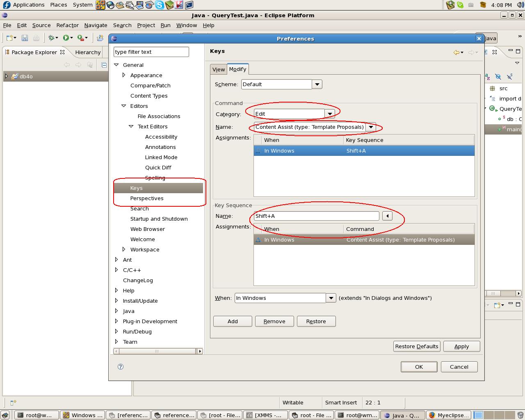This screenshot has width=525, height=420.
Task: Select the Content Types preferences item
Action: click(149, 96)
